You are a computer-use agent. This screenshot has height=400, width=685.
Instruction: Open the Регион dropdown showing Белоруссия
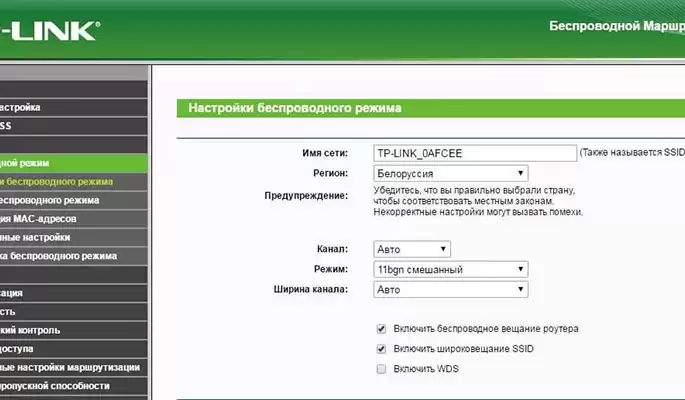click(x=450, y=173)
